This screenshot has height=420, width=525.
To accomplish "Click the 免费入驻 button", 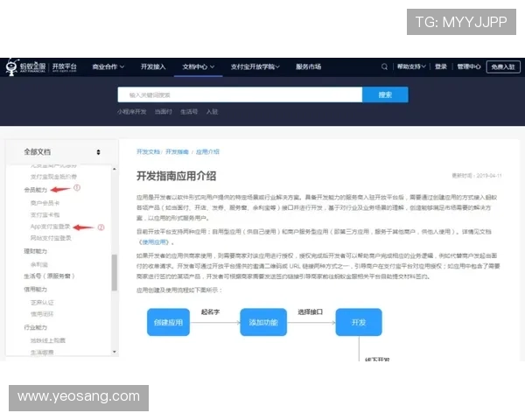I will [503, 66].
